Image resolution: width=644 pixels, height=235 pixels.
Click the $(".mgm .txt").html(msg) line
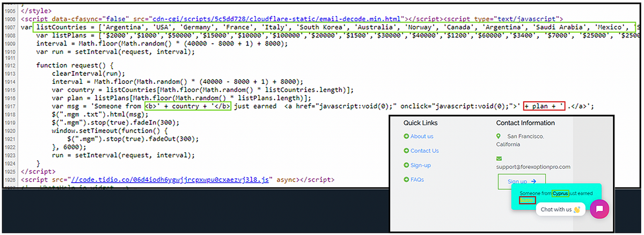click(101, 114)
